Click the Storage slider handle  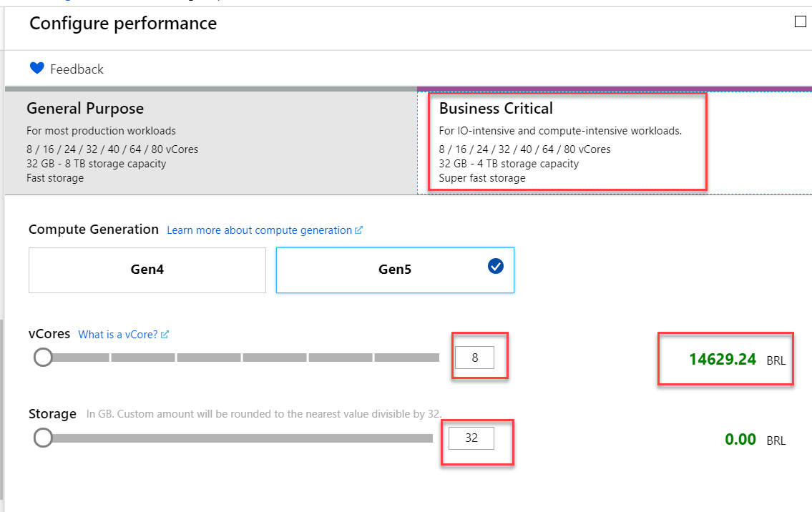click(x=44, y=438)
